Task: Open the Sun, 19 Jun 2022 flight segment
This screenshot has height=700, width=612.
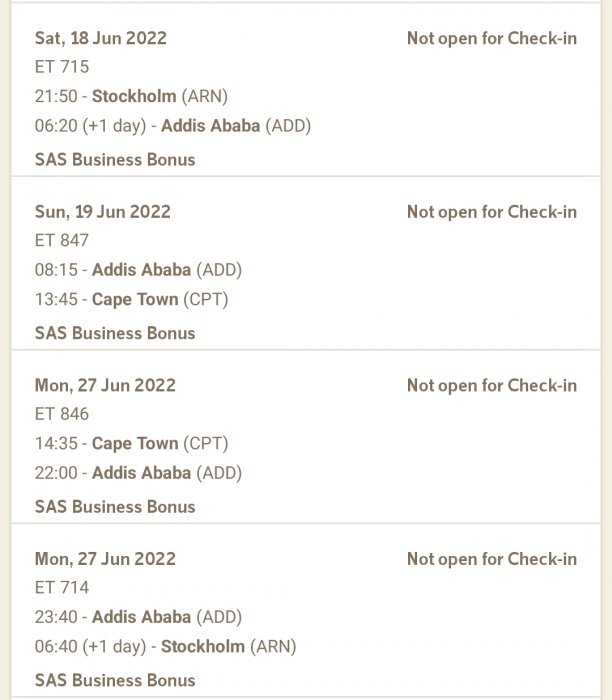Action: click(103, 211)
